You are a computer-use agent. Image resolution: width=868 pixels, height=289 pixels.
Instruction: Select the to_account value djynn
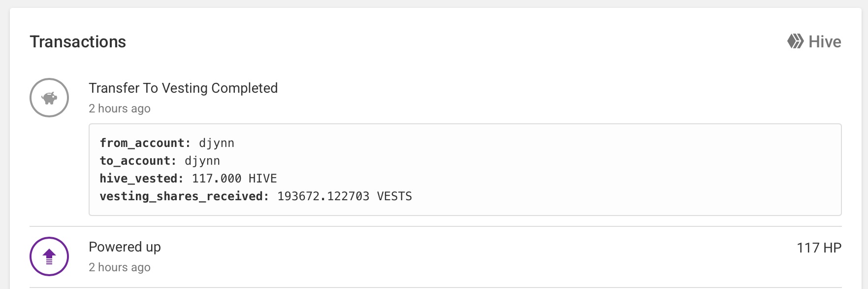202,161
